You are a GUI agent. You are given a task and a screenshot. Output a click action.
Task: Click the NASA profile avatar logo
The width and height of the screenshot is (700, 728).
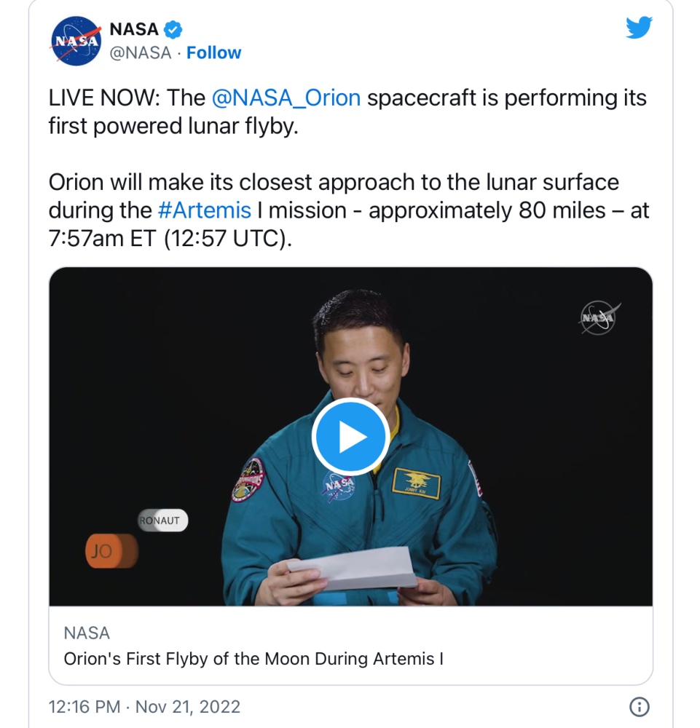coord(76,41)
